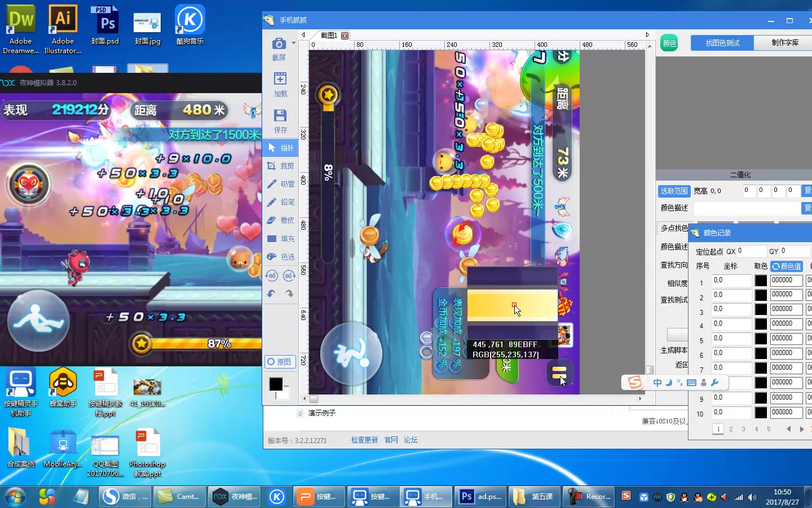This screenshot has width=812, height=508.
Task: Switch to the 微信 taskbar button
Action: pyautogui.click(x=125, y=497)
